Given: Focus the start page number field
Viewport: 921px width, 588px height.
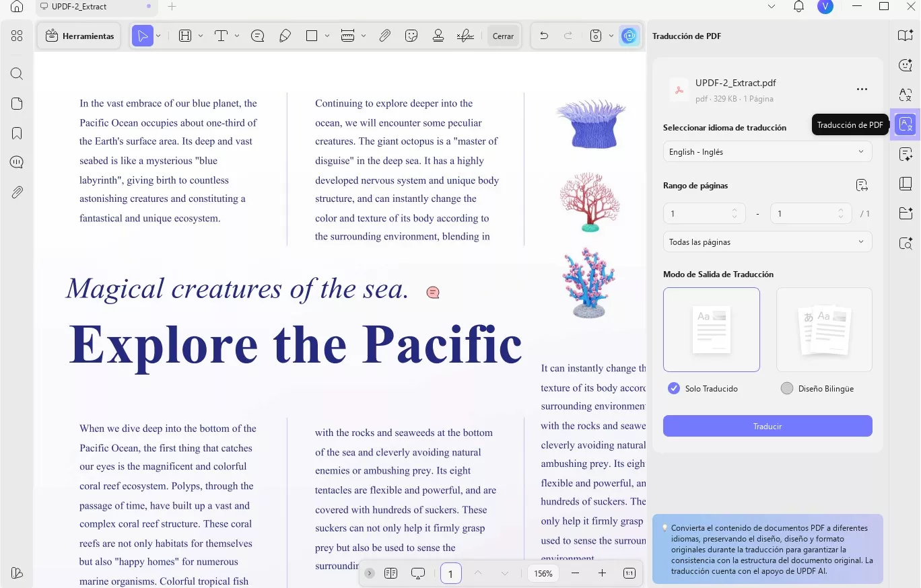Looking at the screenshot, I should click(704, 214).
